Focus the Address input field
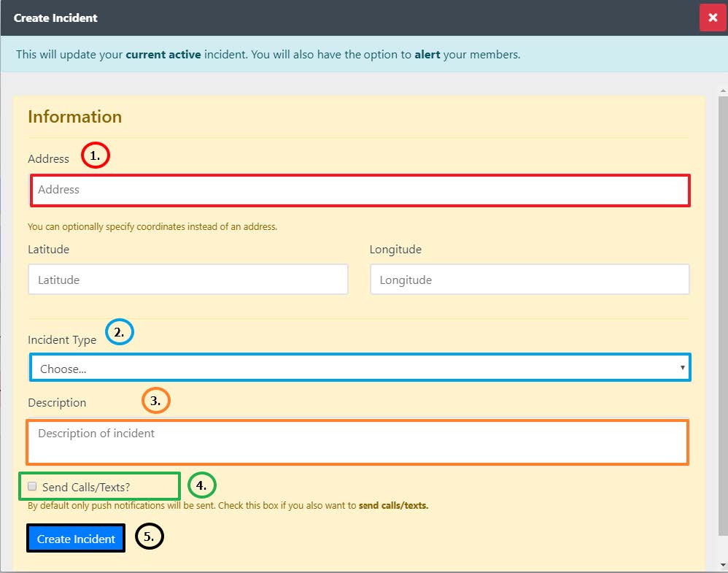The width and height of the screenshot is (728, 573). click(360, 190)
